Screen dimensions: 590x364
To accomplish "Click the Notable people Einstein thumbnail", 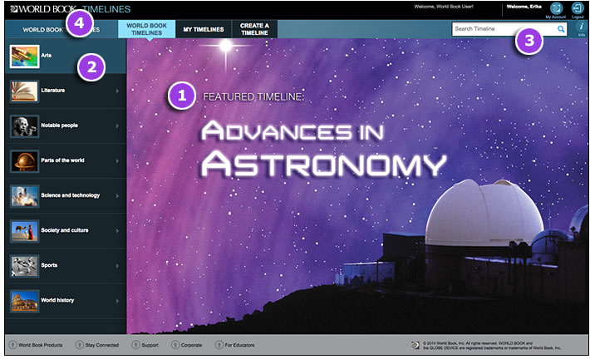I will coord(24,126).
